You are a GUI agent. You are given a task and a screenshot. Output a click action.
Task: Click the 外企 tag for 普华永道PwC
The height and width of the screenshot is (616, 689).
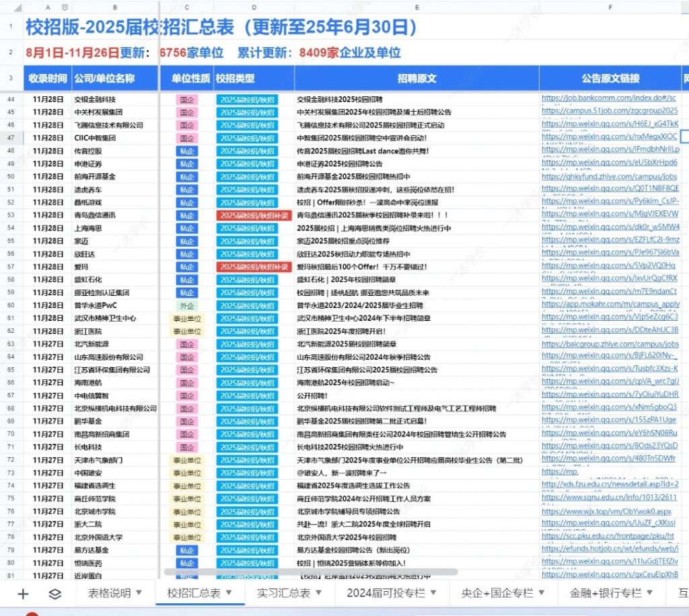click(186, 305)
